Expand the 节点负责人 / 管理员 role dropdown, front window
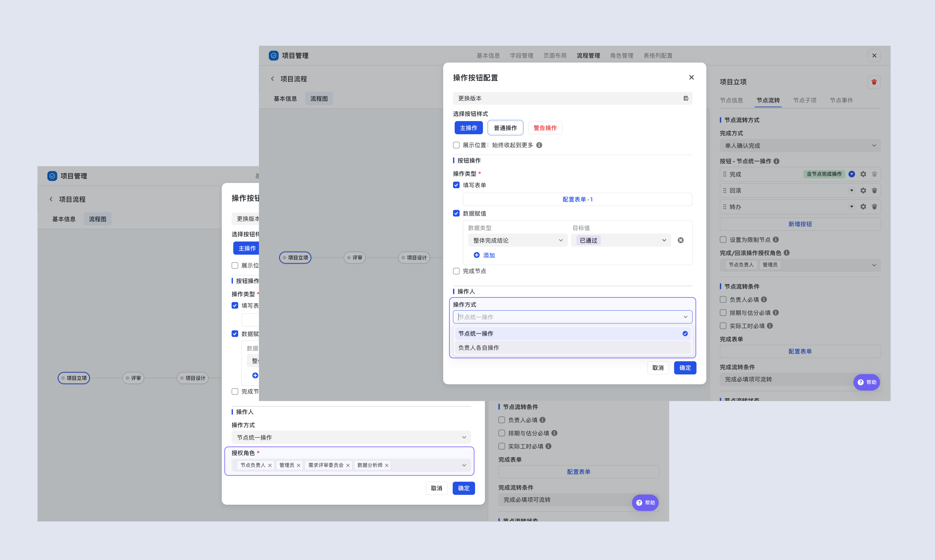The height and width of the screenshot is (560, 935). pyautogui.click(x=800, y=265)
